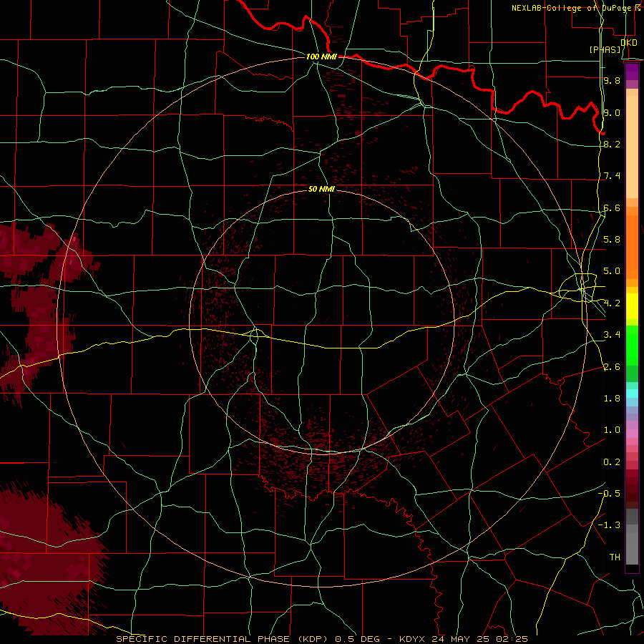
Task: Click the 5.0 value on the scale
Action: (x=612, y=271)
